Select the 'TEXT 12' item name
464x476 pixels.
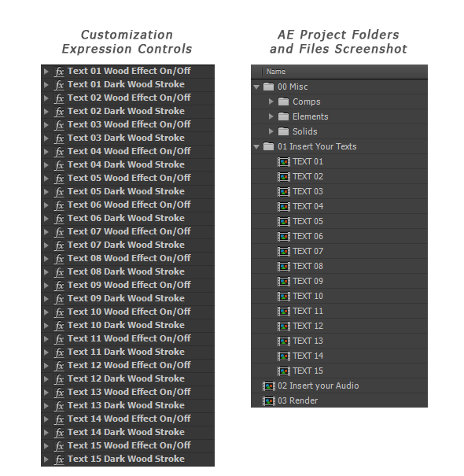click(x=308, y=326)
